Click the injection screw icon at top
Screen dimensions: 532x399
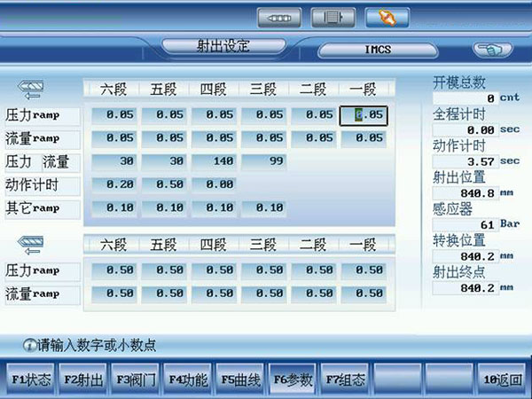(279, 17)
